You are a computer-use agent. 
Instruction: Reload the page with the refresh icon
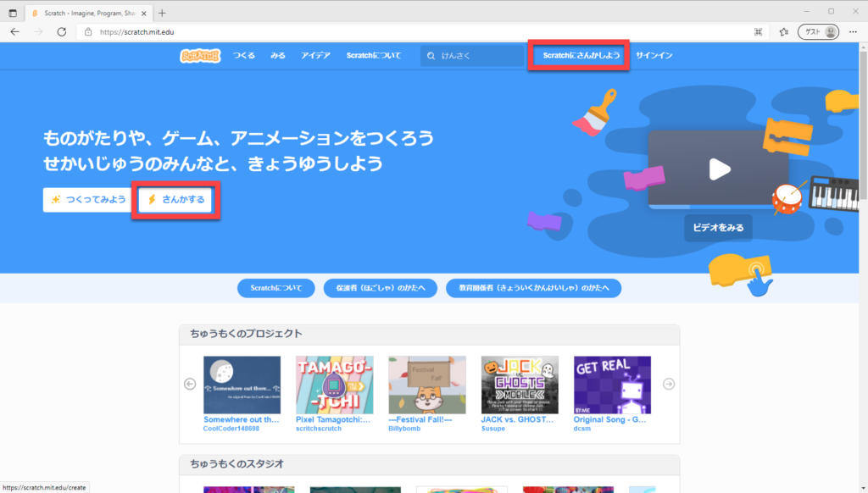(62, 31)
